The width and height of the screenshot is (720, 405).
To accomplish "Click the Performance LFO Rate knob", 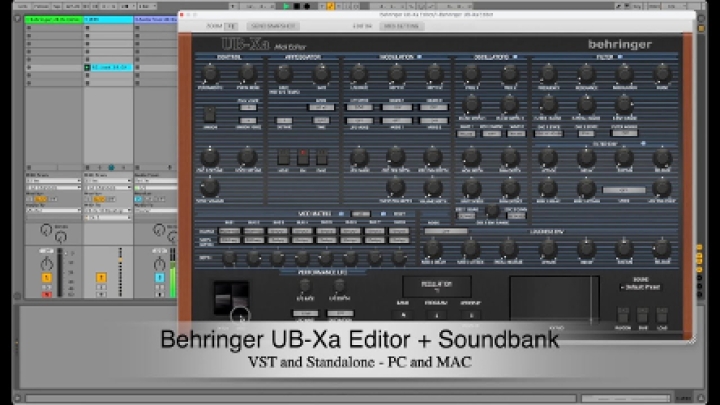I will pyautogui.click(x=305, y=286).
